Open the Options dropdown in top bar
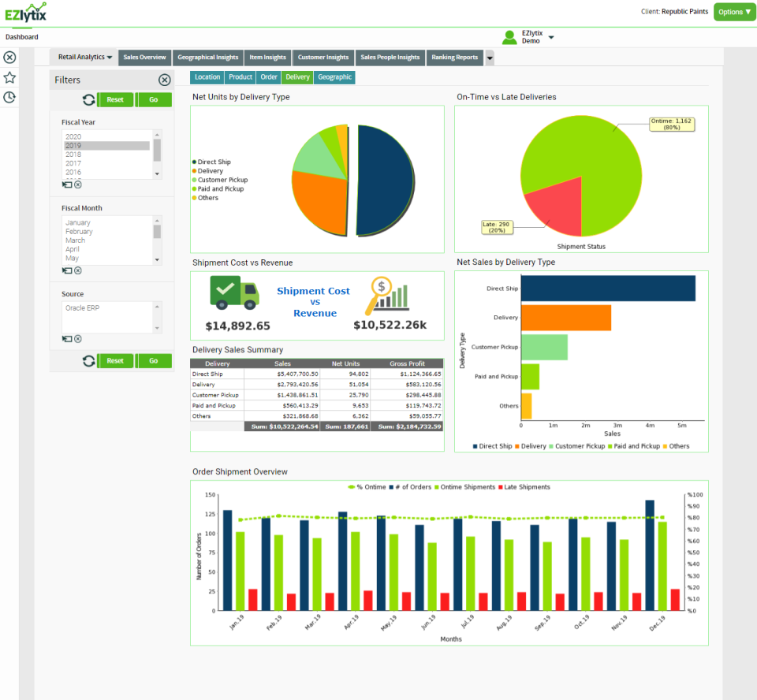The width and height of the screenshot is (757, 700). (x=734, y=13)
